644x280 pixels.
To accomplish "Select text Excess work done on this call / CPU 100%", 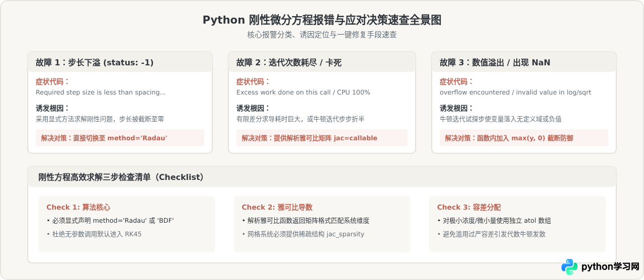I will tap(303, 92).
